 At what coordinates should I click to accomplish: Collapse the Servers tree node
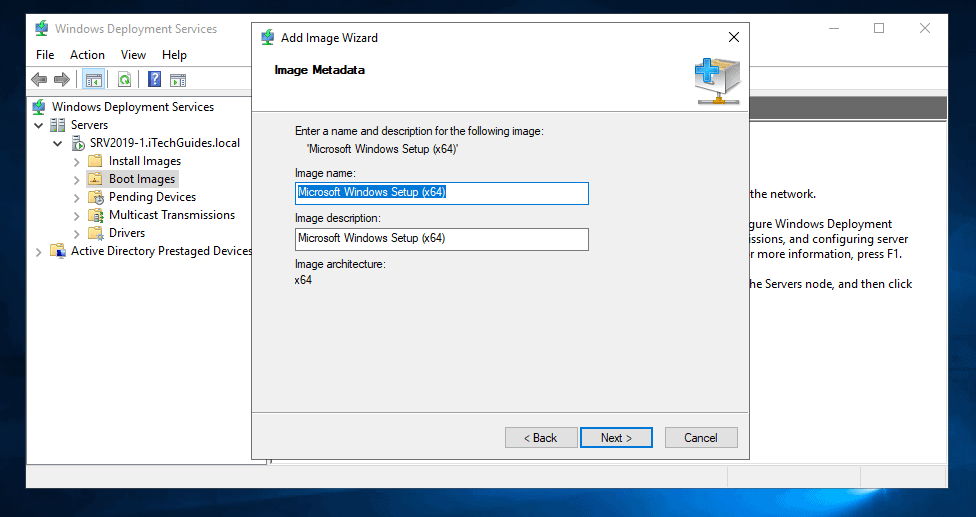click(x=39, y=125)
